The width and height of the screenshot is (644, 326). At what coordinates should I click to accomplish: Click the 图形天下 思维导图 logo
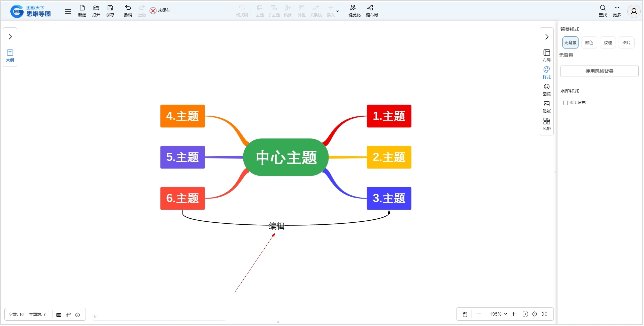pos(31,11)
